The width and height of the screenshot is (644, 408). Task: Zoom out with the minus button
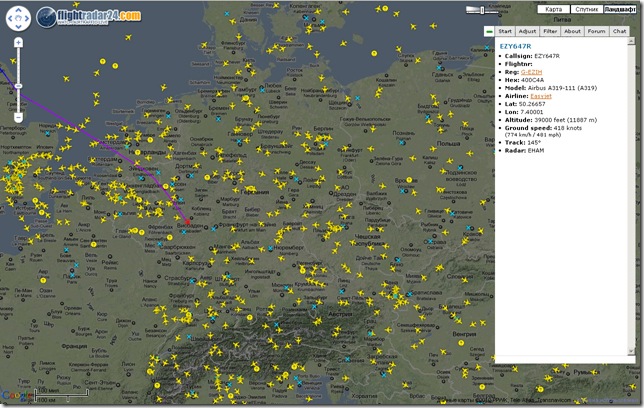[18, 117]
